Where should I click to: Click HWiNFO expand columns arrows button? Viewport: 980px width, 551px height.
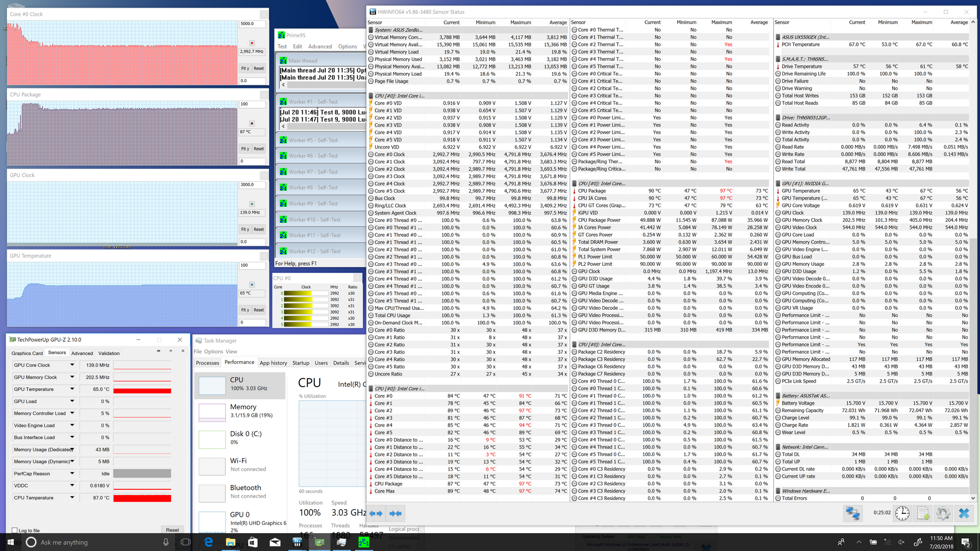[x=376, y=513]
